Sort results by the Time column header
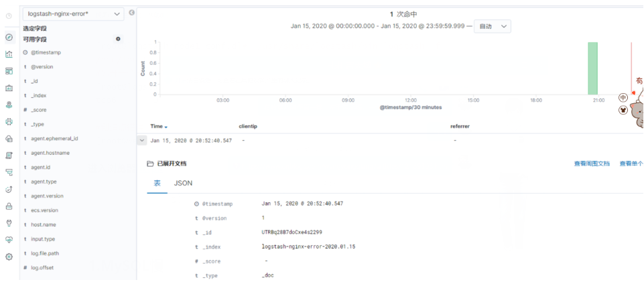Screen dimensions: 644x282 coord(159,126)
